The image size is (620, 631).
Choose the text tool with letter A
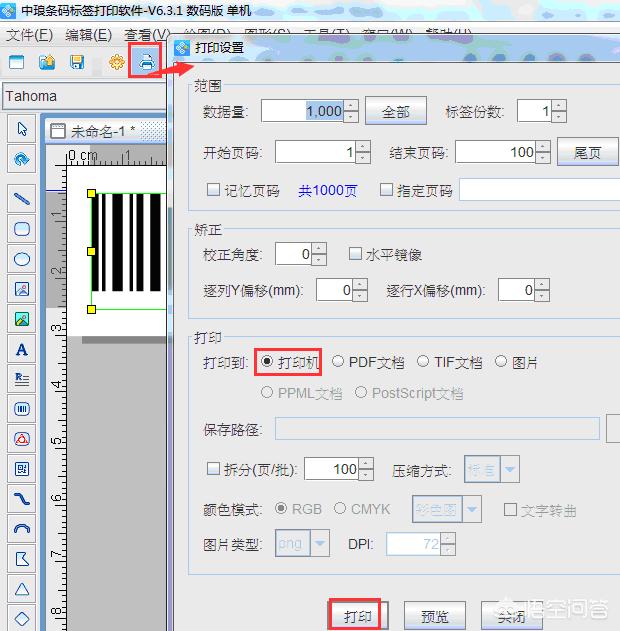(x=22, y=349)
